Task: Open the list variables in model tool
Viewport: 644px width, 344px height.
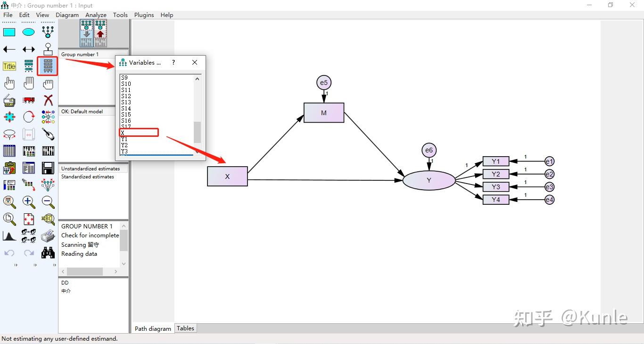Action: (29, 67)
